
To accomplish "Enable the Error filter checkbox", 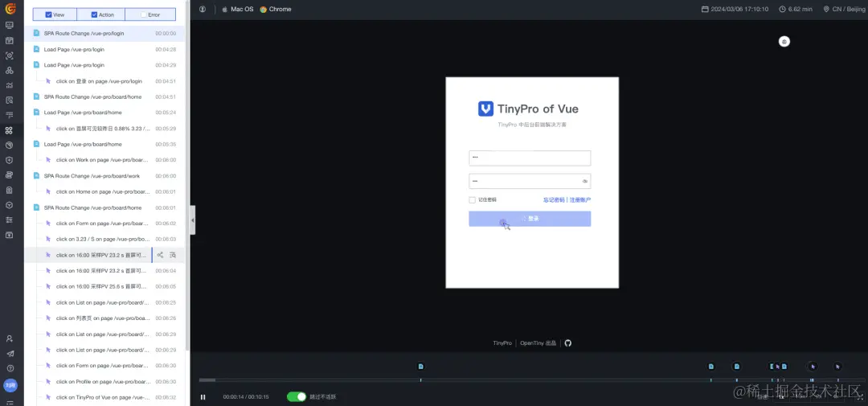I will [x=144, y=15].
